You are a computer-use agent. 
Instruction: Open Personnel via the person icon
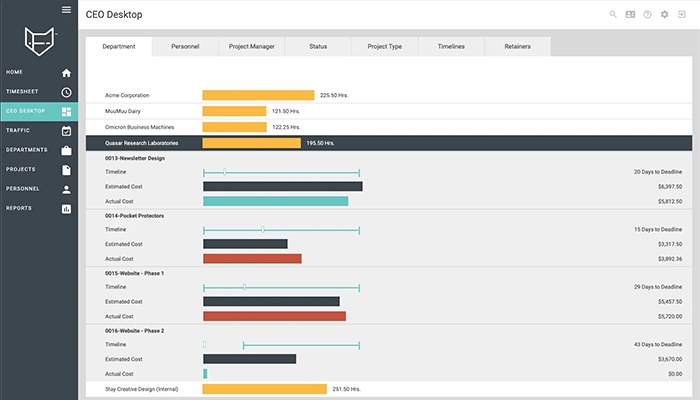66,188
